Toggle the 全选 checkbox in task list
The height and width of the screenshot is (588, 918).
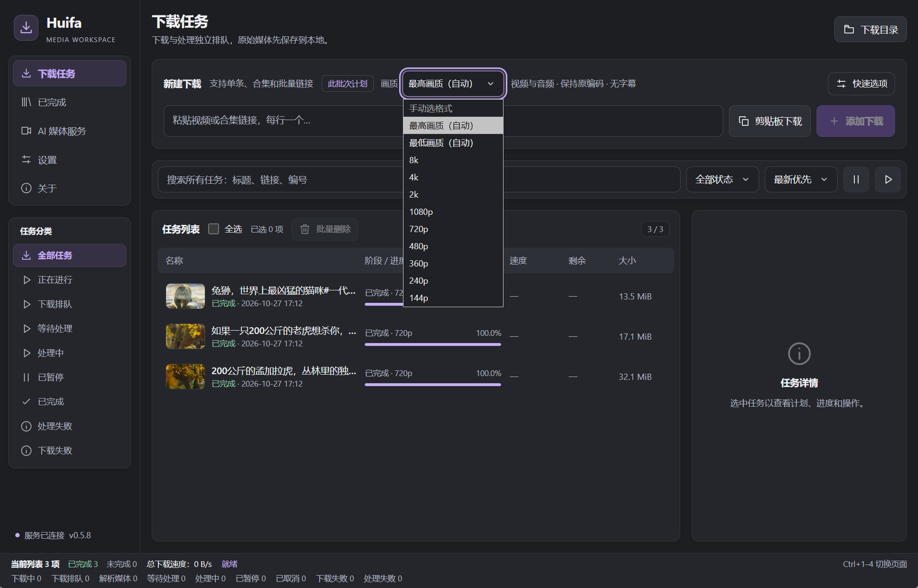tap(213, 229)
